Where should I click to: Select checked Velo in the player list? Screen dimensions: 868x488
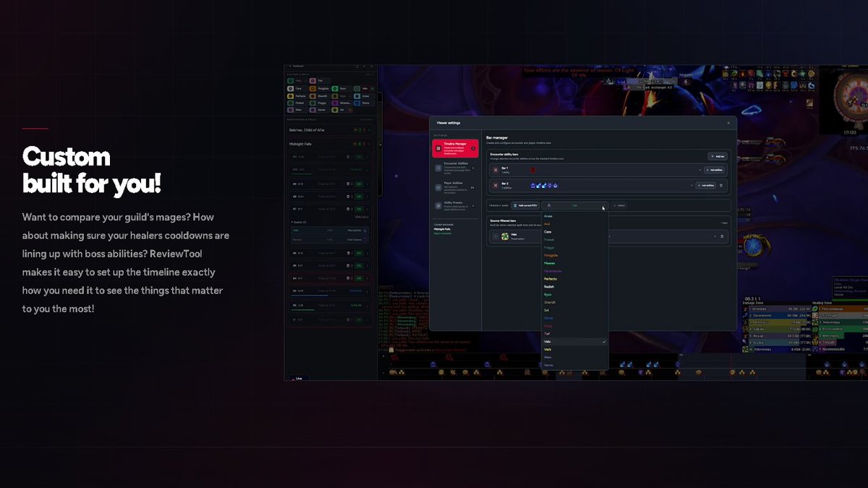[x=574, y=342]
